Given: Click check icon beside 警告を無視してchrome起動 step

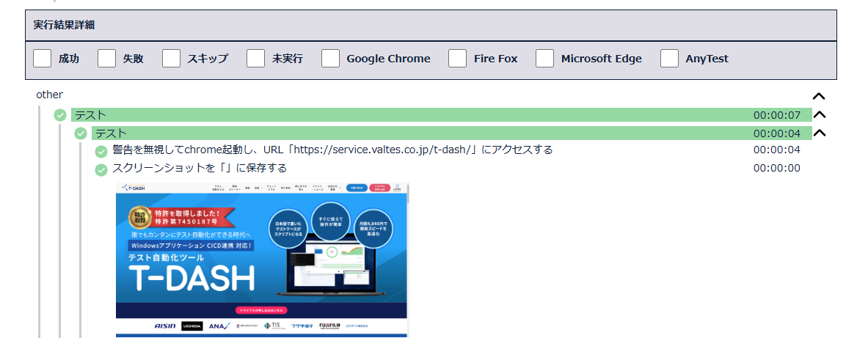Looking at the screenshot, I should (101, 152).
